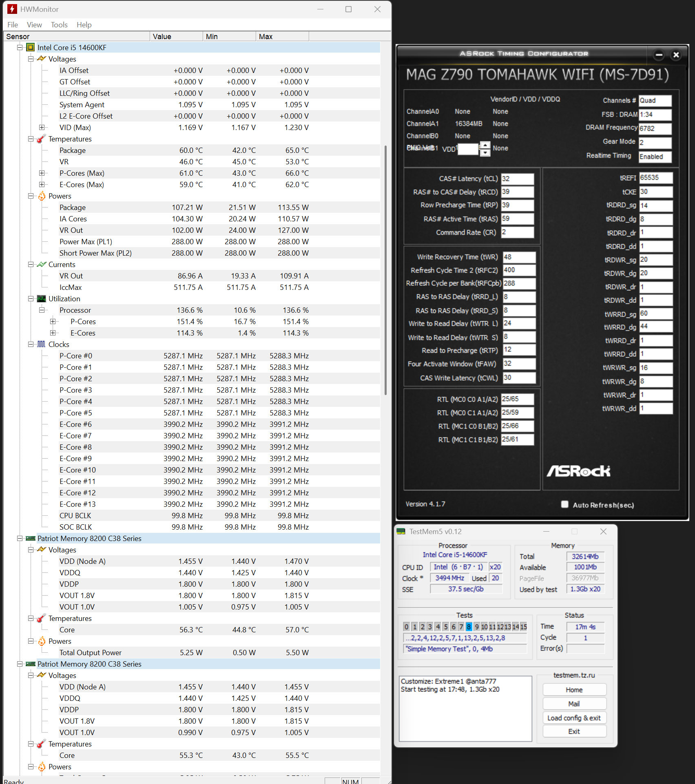Click the Currents section icon
695x784 pixels.
coord(42,265)
